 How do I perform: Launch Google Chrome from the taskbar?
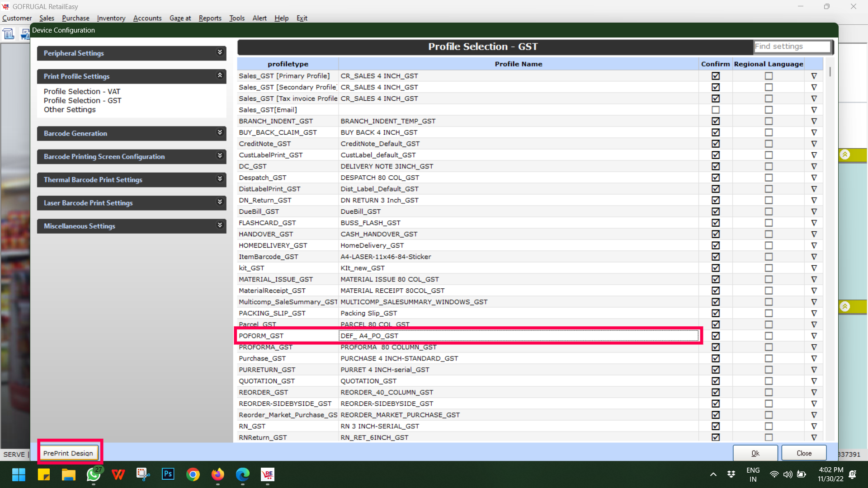193,474
